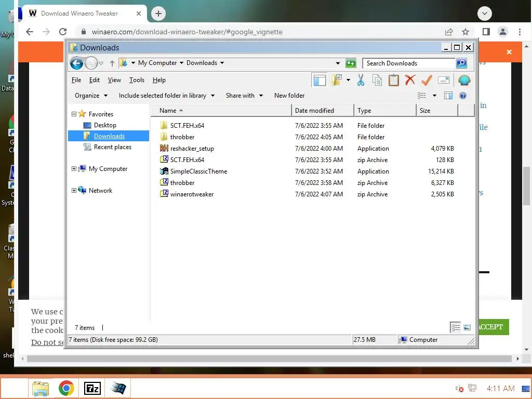Open the Help menu
532x399 pixels.
159,80
